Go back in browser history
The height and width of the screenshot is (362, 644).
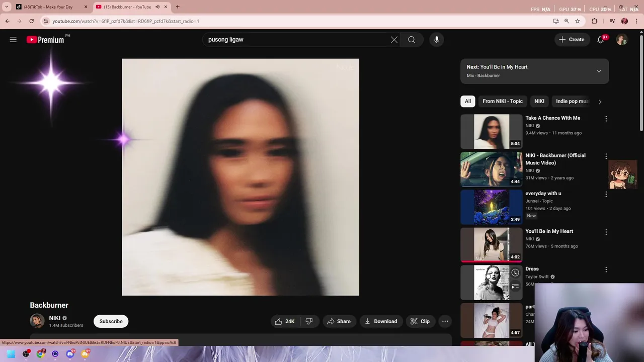pyautogui.click(x=8, y=21)
